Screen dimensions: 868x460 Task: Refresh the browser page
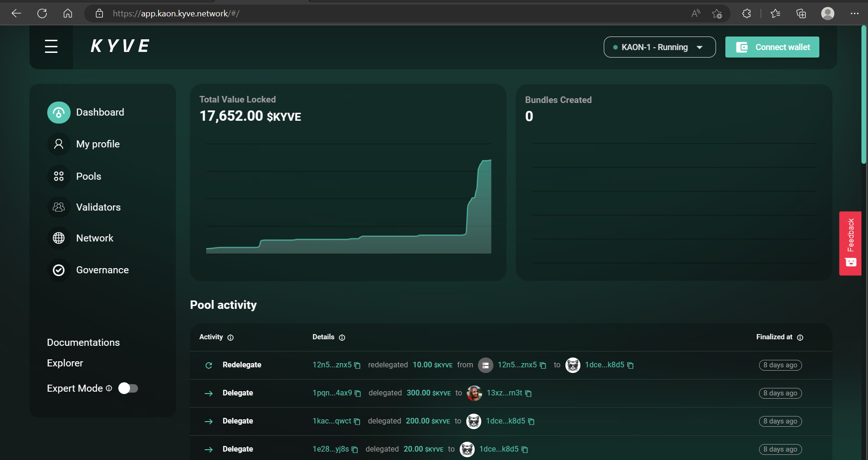42,14
